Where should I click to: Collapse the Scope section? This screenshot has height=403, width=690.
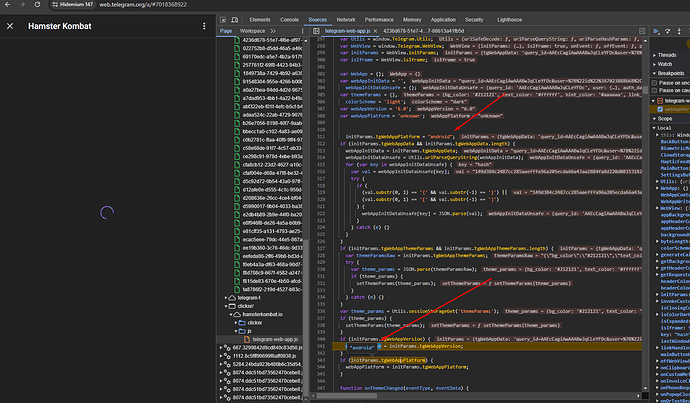coord(654,119)
